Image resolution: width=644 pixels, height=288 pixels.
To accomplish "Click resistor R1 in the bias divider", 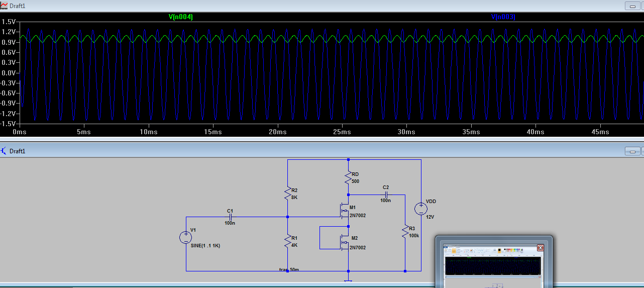I will click(287, 241).
